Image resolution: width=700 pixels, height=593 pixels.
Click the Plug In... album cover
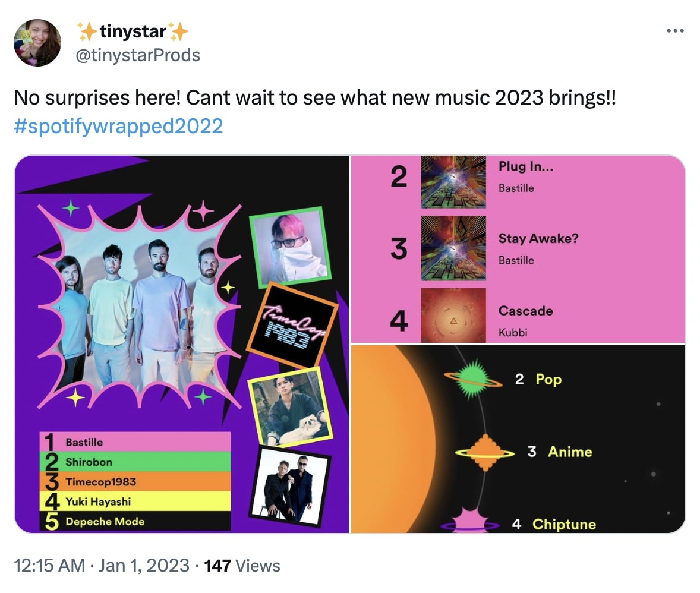click(x=453, y=181)
